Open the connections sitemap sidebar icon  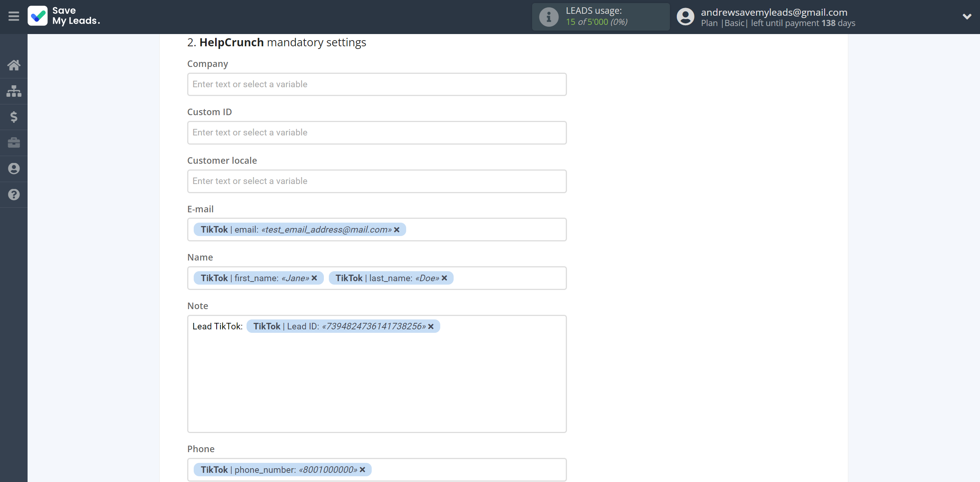point(14,91)
